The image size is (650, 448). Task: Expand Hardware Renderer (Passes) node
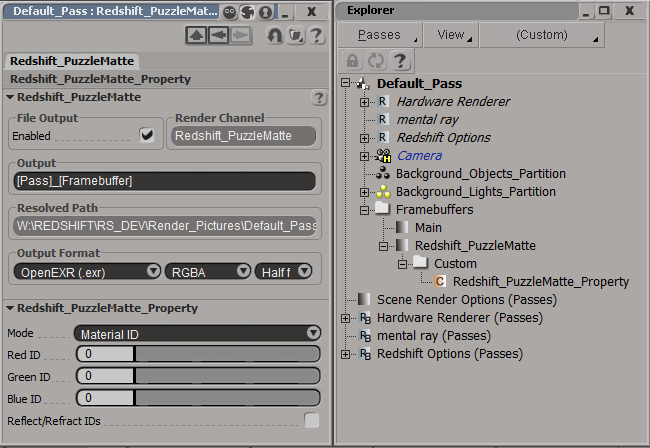(x=345, y=318)
